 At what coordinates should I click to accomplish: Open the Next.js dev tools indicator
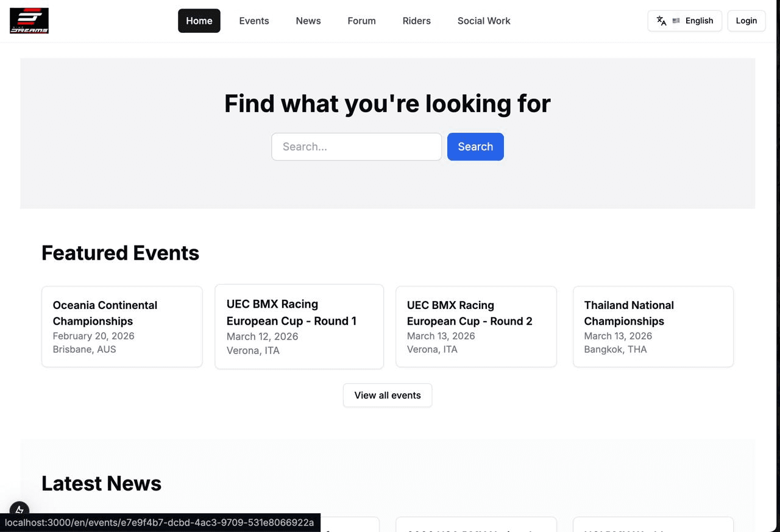point(19,510)
